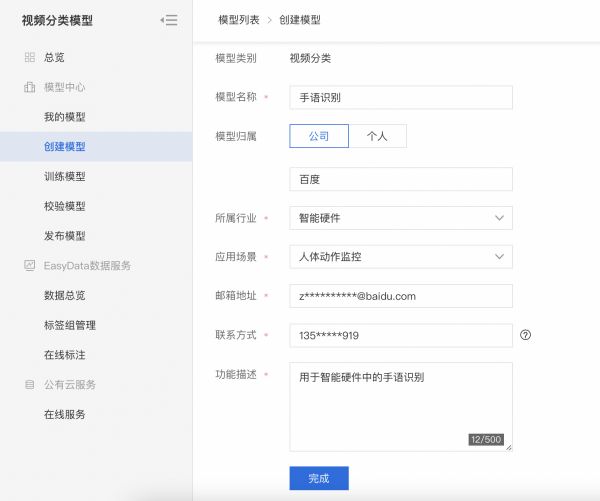Image resolution: width=600 pixels, height=501 pixels.
Task: Open 在线服务 in the sidebar
Action: tap(65, 414)
